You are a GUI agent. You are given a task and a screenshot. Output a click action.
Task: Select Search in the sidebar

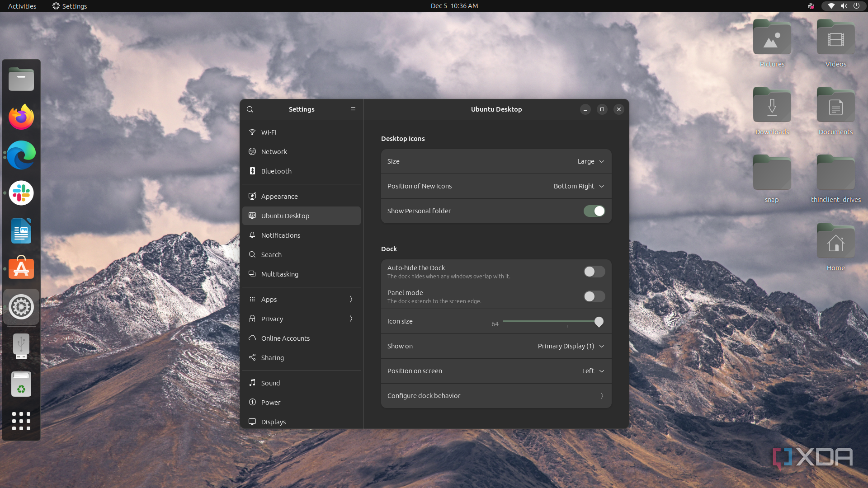(302, 255)
